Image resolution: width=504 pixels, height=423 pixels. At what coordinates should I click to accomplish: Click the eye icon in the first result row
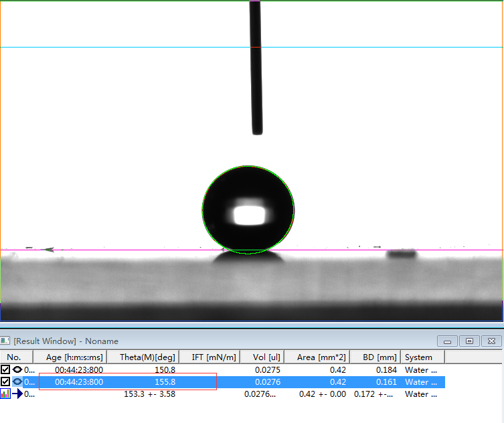tap(17, 369)
